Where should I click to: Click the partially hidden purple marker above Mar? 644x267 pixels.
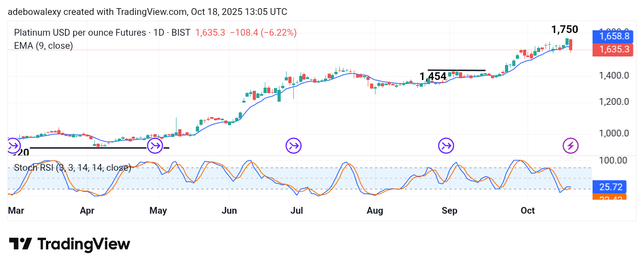[12, 146]
